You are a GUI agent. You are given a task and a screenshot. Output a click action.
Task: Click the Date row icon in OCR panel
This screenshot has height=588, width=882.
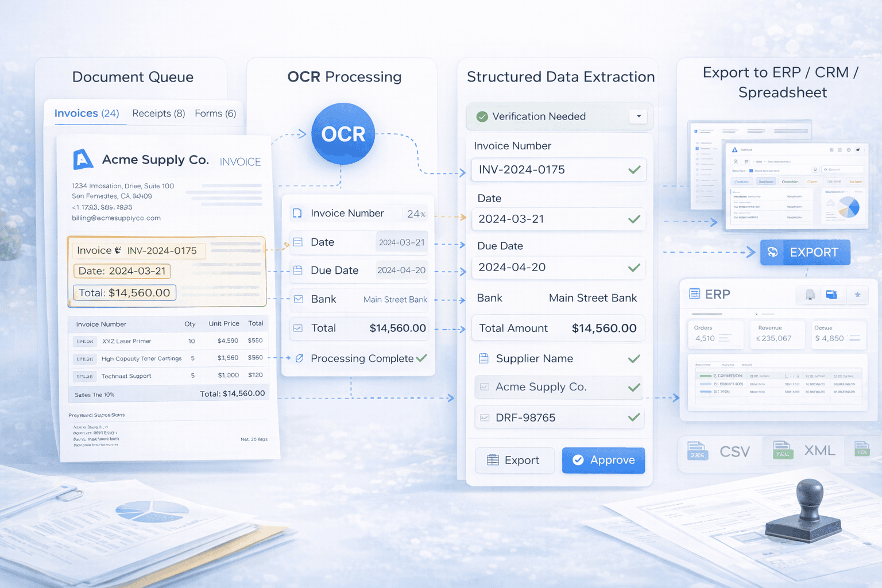point(297,242)
